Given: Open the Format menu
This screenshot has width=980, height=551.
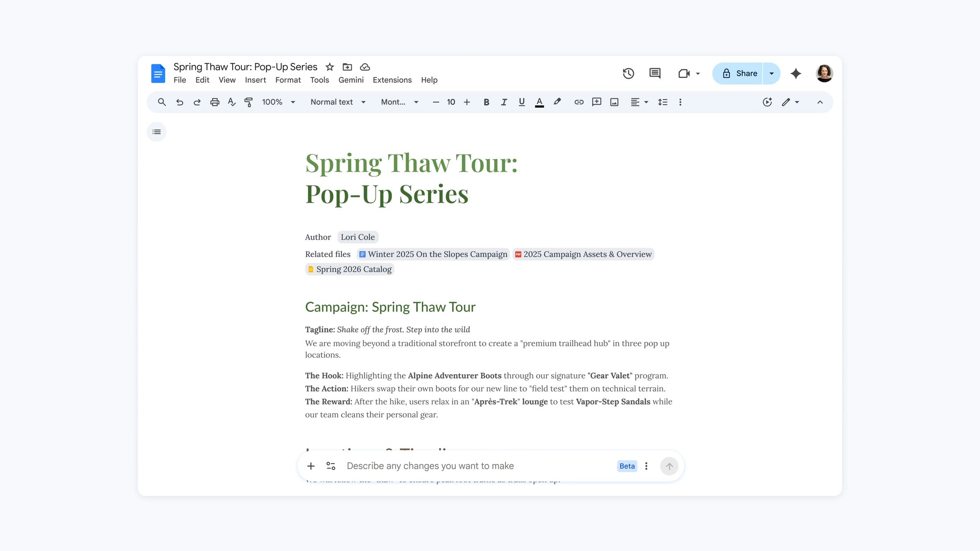Looking at the screenshot, I should coord(288,80).
